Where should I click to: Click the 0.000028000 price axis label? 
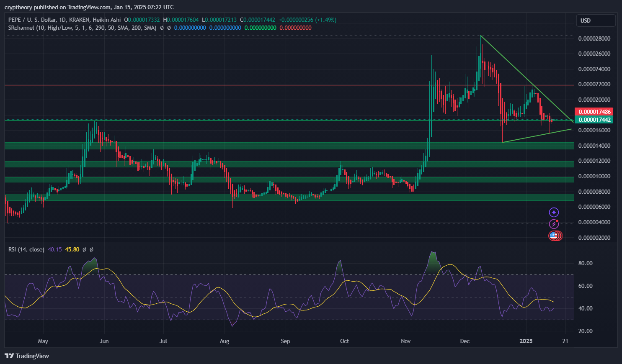click(x=594, y=38)
